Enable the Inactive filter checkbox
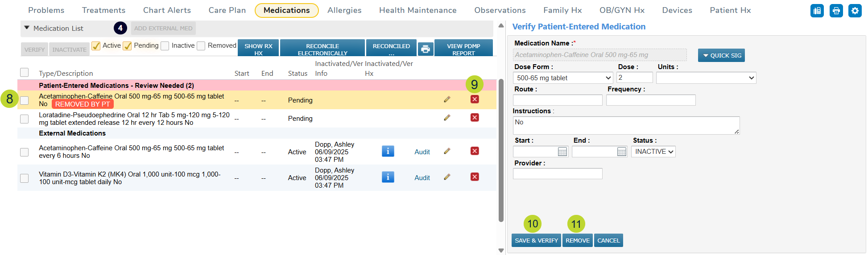The width and height of the screenshot is (868, 255). click(x=165, y=46)
